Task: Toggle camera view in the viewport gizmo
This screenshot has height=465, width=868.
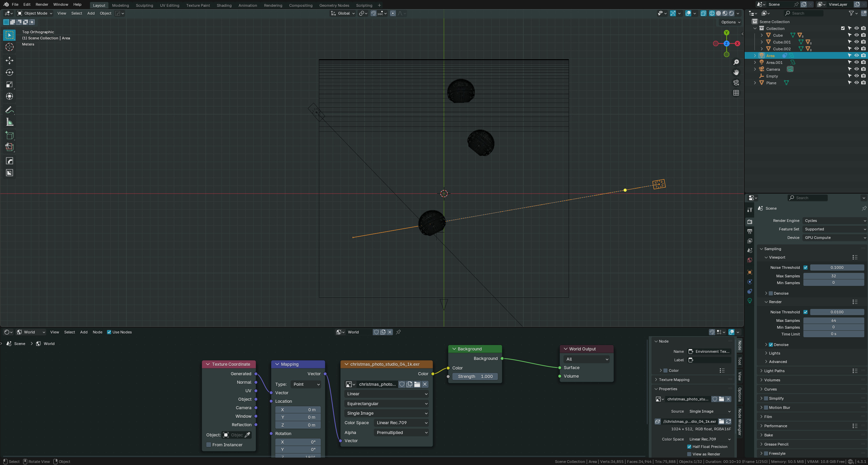Action: 736,83
